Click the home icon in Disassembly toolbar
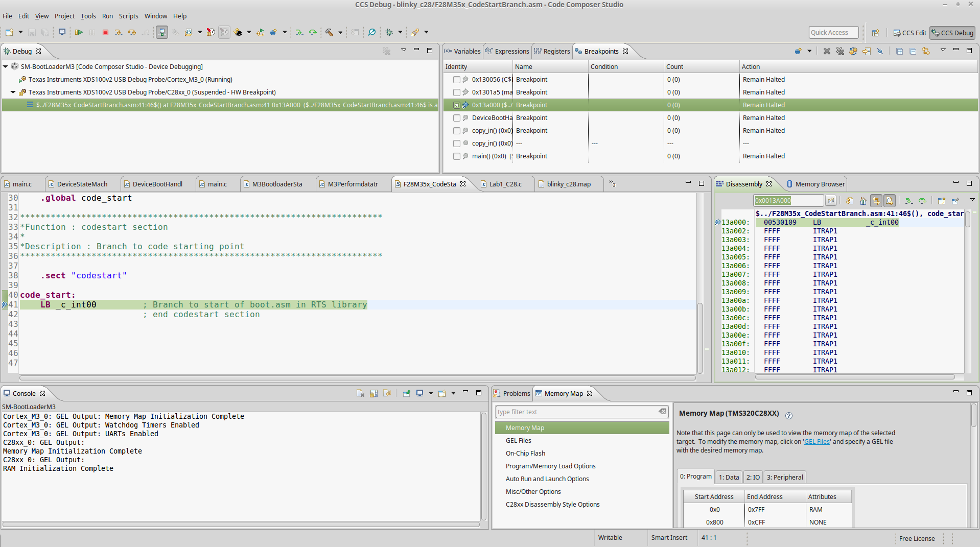Image resolution: width=980 pixels, height=547 pixels. pos(863,201)
